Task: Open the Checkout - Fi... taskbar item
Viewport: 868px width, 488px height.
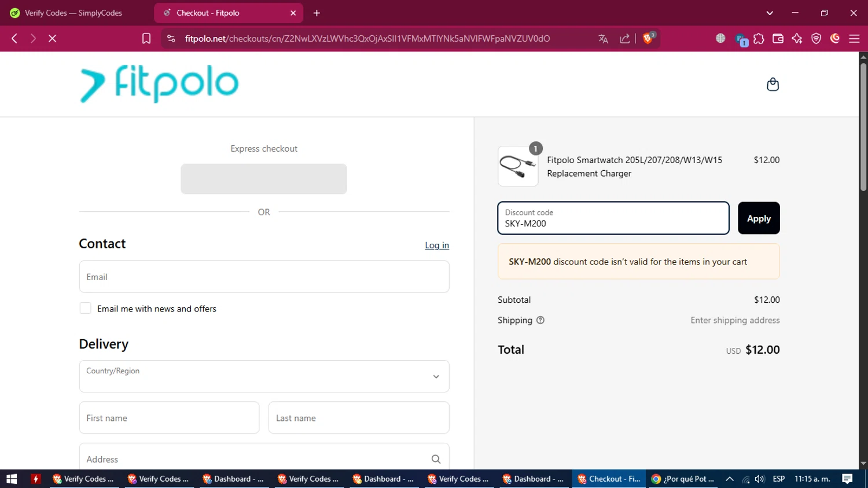Action: coord(609,479)
